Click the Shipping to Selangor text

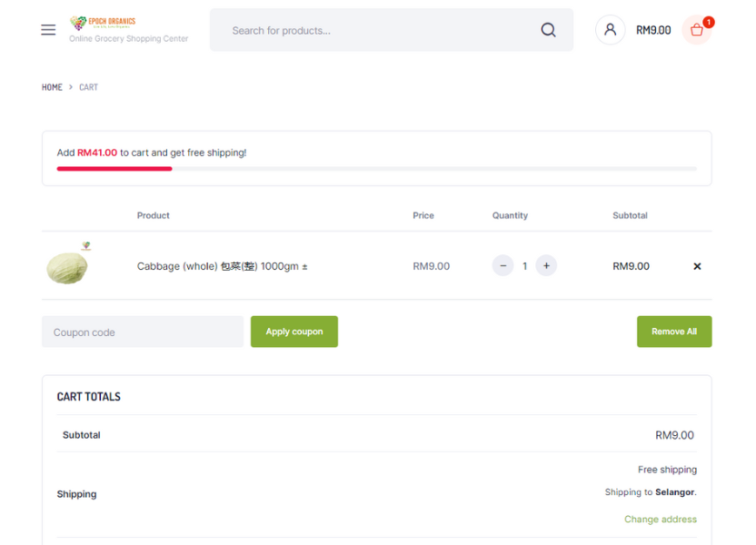(x=651, y=492)
